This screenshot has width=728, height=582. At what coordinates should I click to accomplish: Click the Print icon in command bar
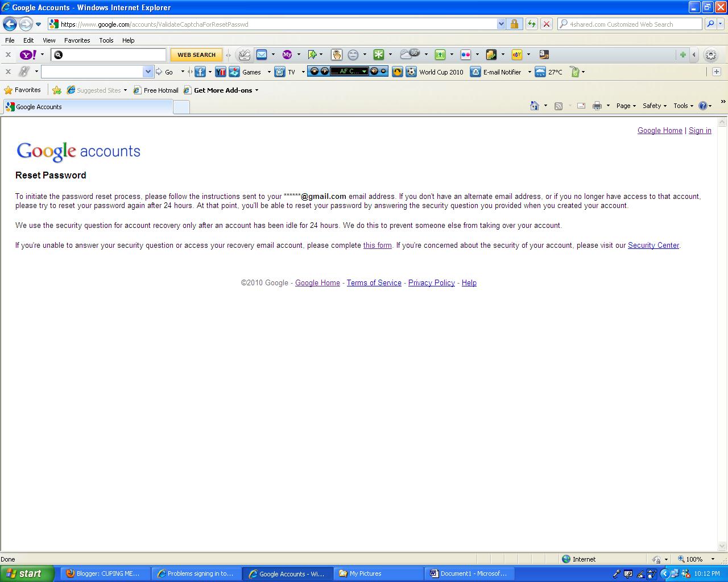[x=597, y=106]
